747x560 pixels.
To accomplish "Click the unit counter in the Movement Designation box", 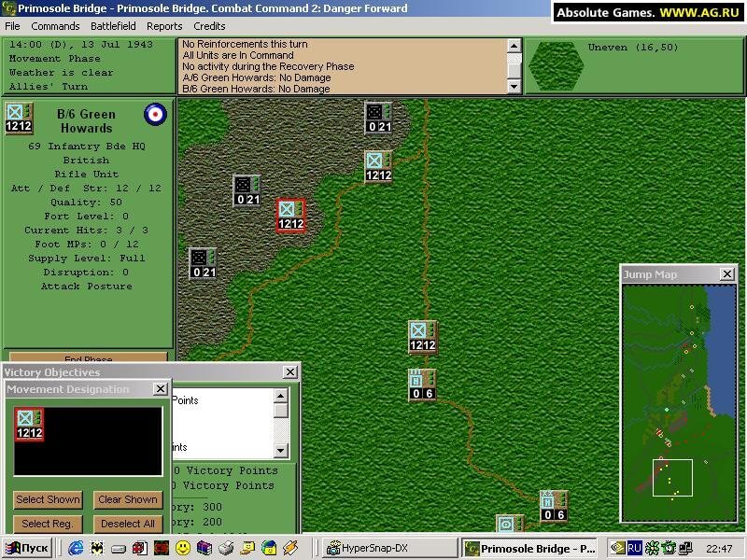I will click(x=29, y=424).
